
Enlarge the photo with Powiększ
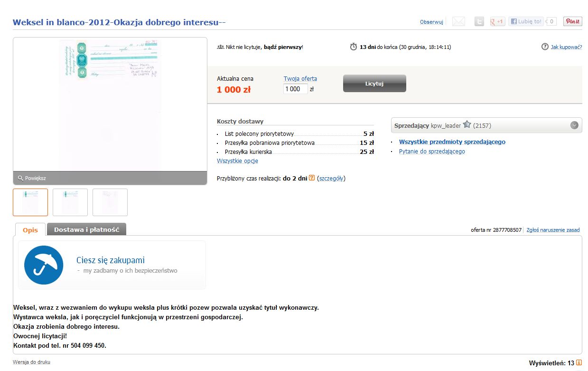point(32,178)
